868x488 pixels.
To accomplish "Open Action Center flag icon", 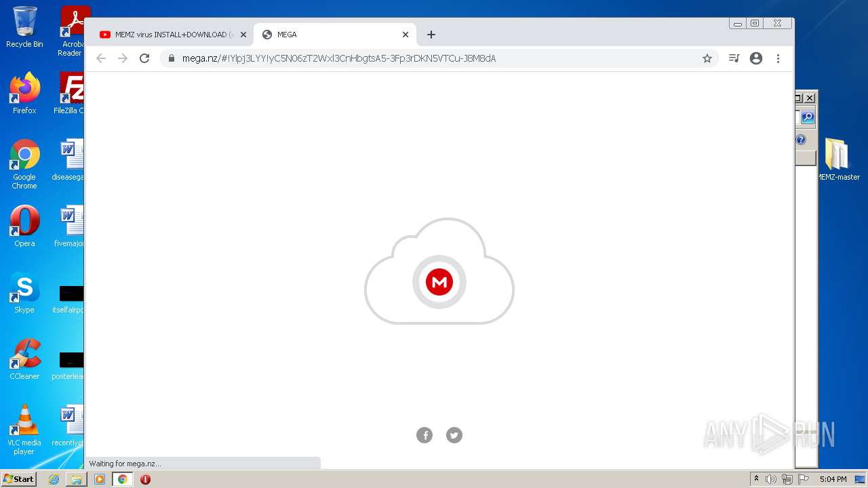I will pos(804,479).
